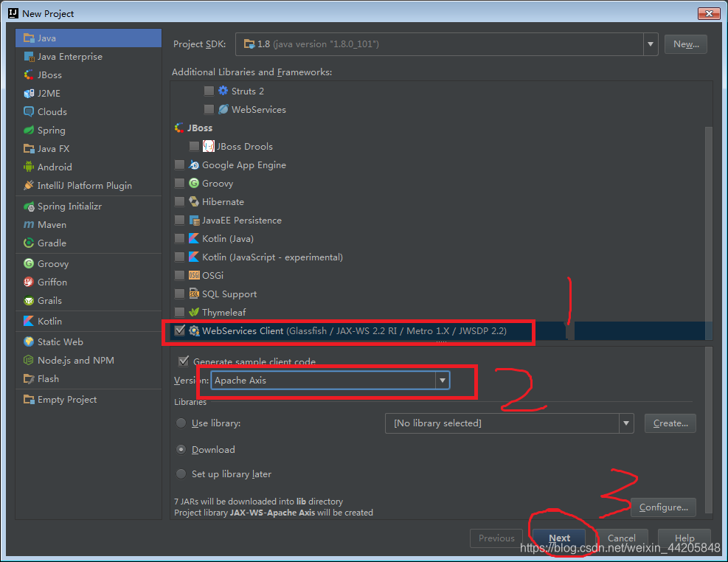
Task: Open the Project SDK dropdown
Action: click(651, 44)
